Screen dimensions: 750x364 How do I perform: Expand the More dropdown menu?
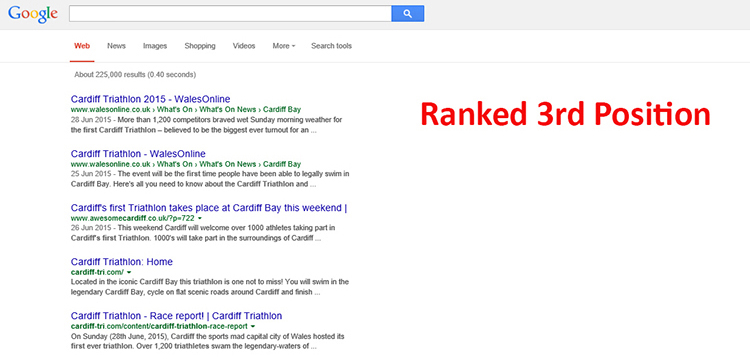click(284, 46)
